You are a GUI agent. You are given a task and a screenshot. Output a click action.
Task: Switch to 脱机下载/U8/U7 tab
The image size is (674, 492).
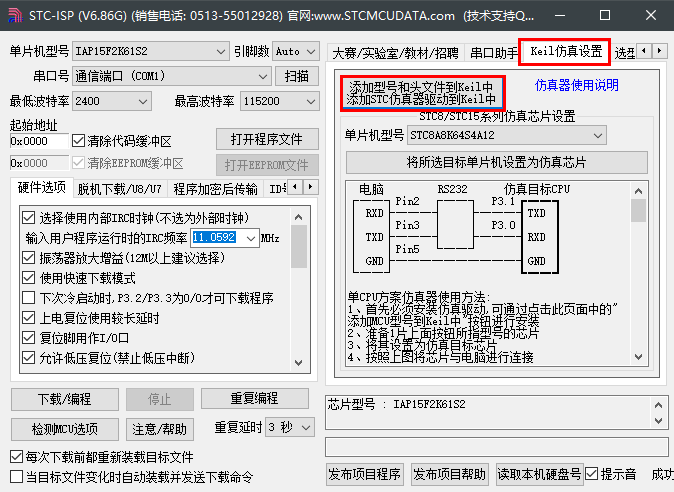(x=120, y=189)
